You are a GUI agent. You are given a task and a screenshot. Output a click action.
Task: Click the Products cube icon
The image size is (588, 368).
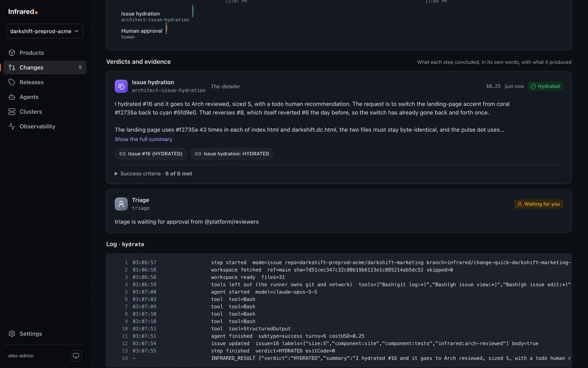12,53
